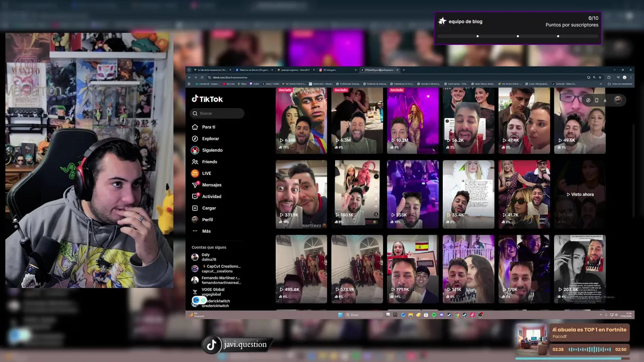Open the YouTube bookmark

[229, 83]
